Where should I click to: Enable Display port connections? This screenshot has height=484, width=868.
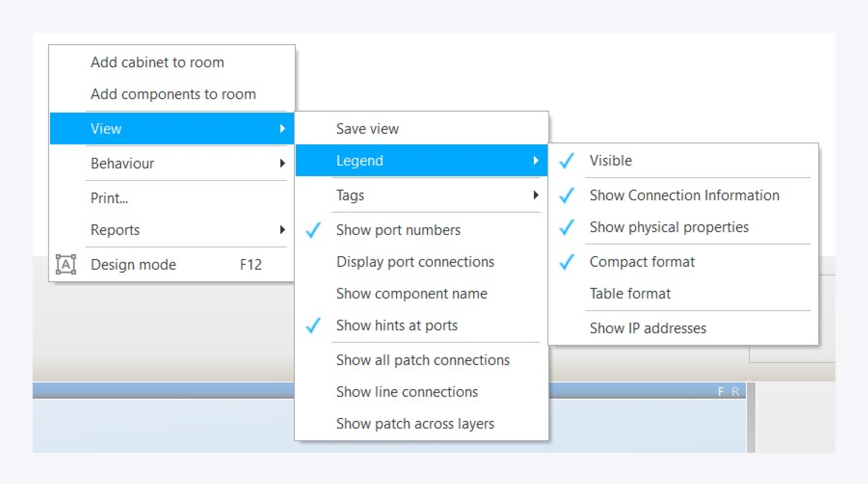pos(415,262)
